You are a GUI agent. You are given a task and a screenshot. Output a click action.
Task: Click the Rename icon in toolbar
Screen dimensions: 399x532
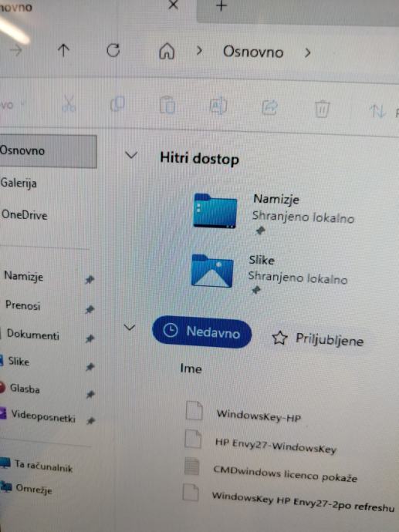click(x=218, y=106)
